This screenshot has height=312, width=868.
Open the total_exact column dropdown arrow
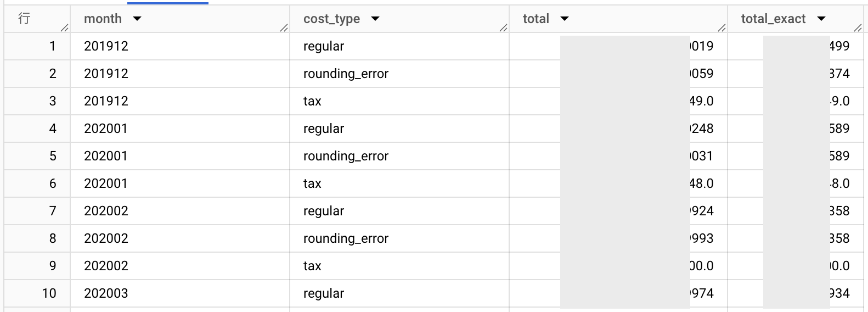tap(821, 19)
